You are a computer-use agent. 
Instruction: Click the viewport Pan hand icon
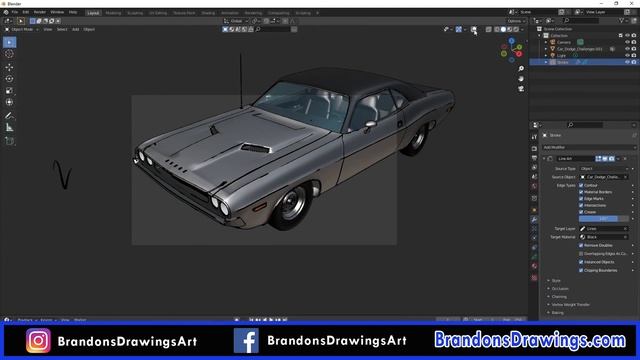(521, 78)
